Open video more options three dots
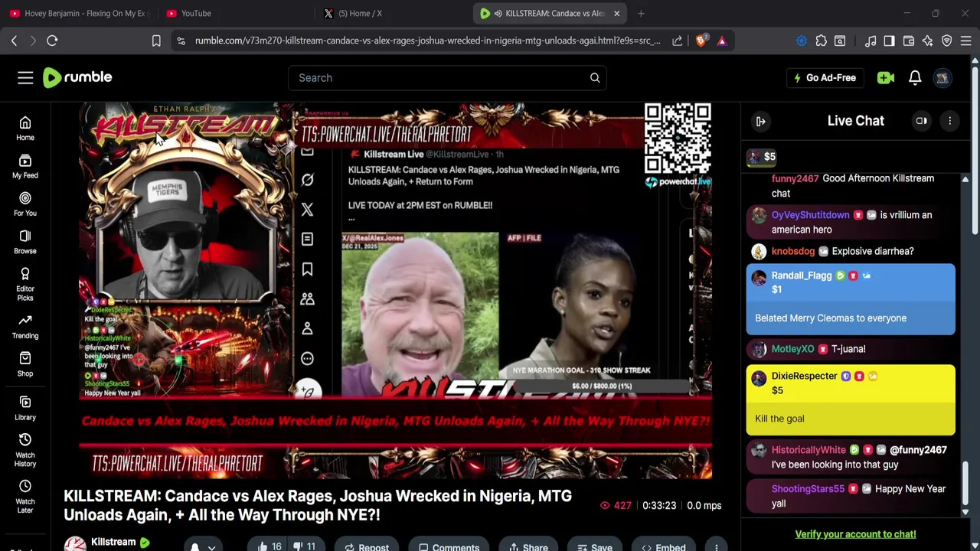 coord(717,546)
